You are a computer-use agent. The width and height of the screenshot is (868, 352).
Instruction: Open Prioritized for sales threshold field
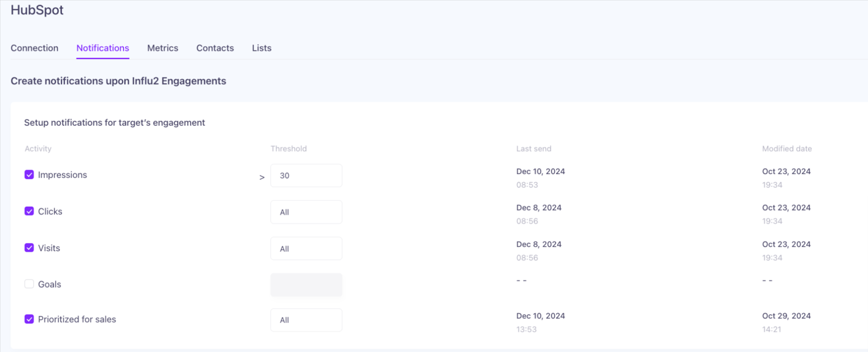coord(306,320)
